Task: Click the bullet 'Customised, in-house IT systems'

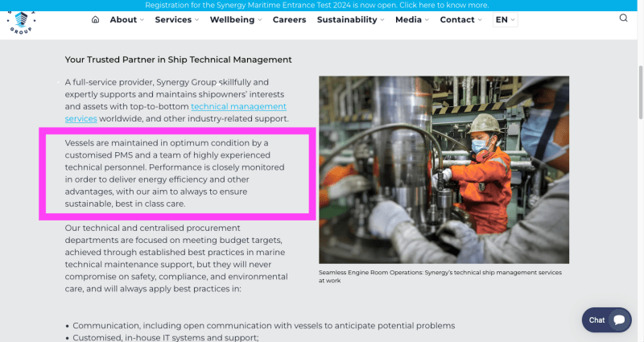Action: [x=166, y=337]
